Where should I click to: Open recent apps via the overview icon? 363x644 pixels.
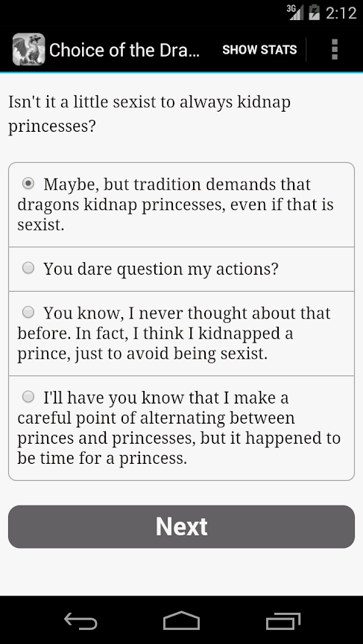[282, 620]
